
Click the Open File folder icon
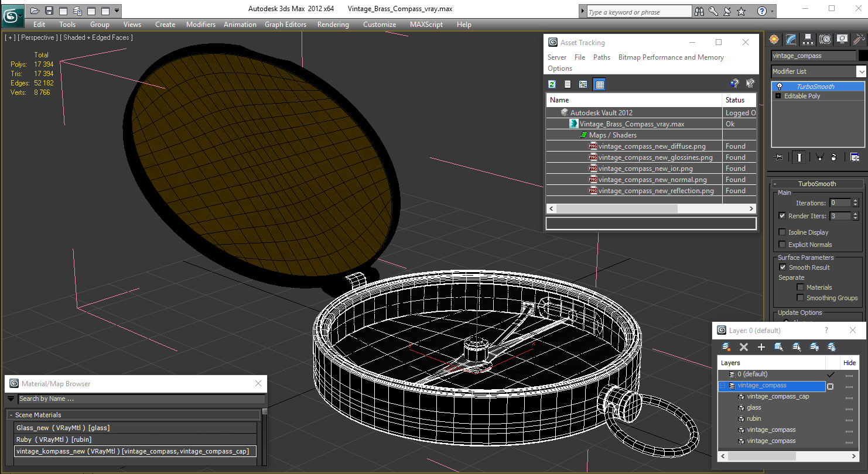point(35,11)
